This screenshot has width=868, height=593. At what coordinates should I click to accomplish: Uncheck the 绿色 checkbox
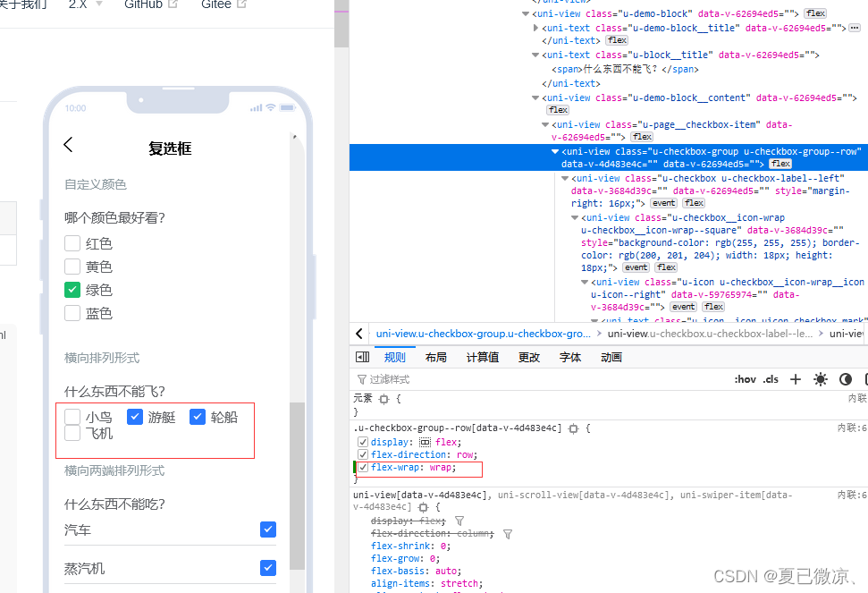pyautogui.click(x=72, y=290)
